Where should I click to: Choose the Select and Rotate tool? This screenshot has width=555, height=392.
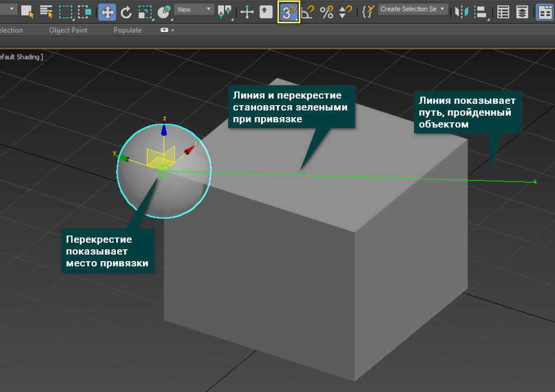click(x=126, y=12)
